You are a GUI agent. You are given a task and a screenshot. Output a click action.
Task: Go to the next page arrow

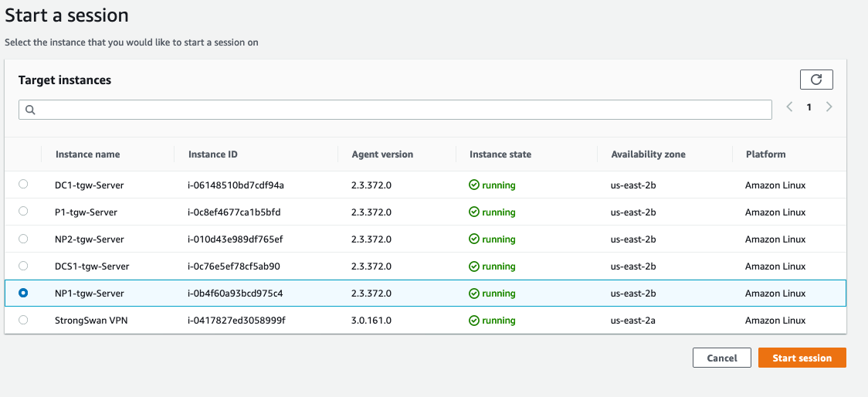[x=829, y=107]
